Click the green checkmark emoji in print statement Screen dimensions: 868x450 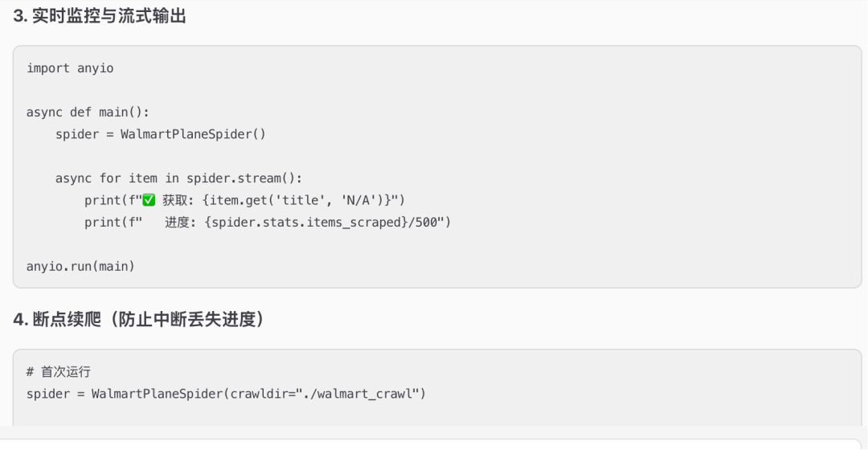click(x=149, y=200)
